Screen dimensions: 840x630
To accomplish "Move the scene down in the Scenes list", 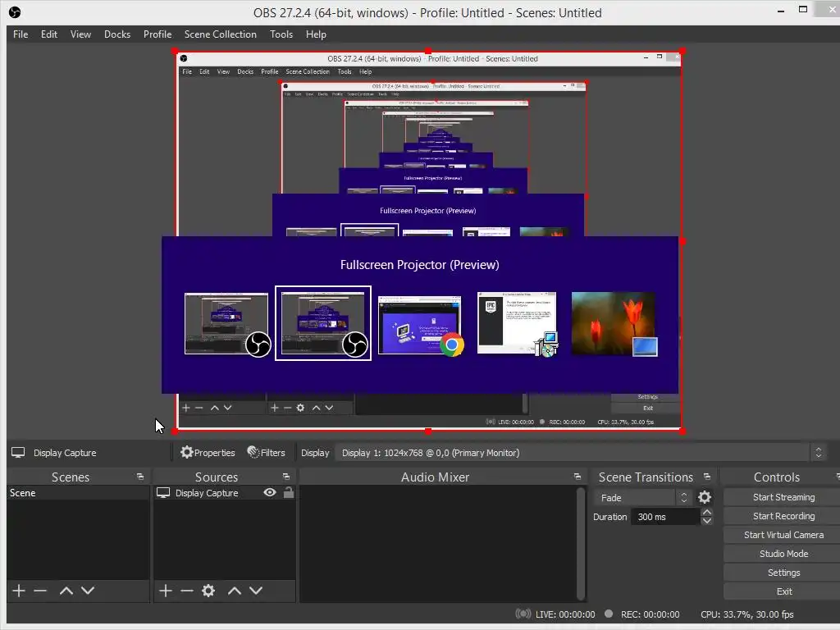I will point(88,591).
